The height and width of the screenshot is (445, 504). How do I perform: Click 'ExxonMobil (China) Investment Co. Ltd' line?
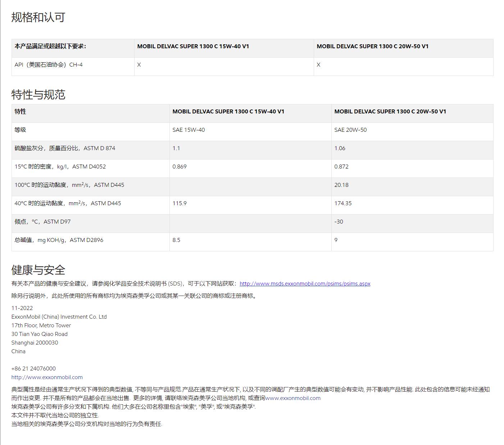(x=59, y=317)
